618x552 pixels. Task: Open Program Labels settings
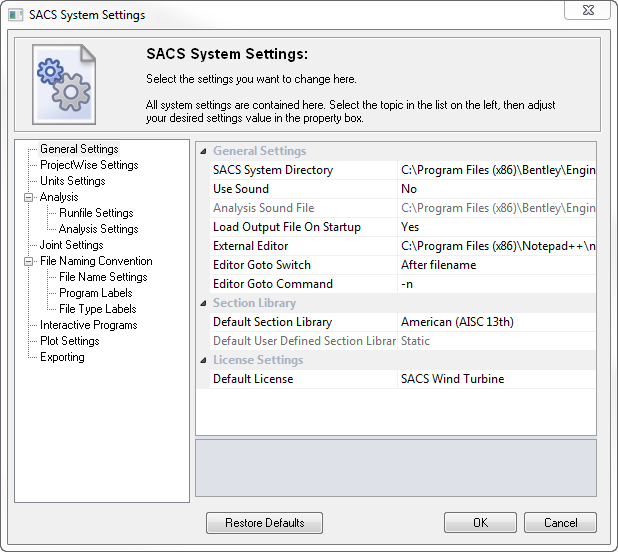point(96,293)
